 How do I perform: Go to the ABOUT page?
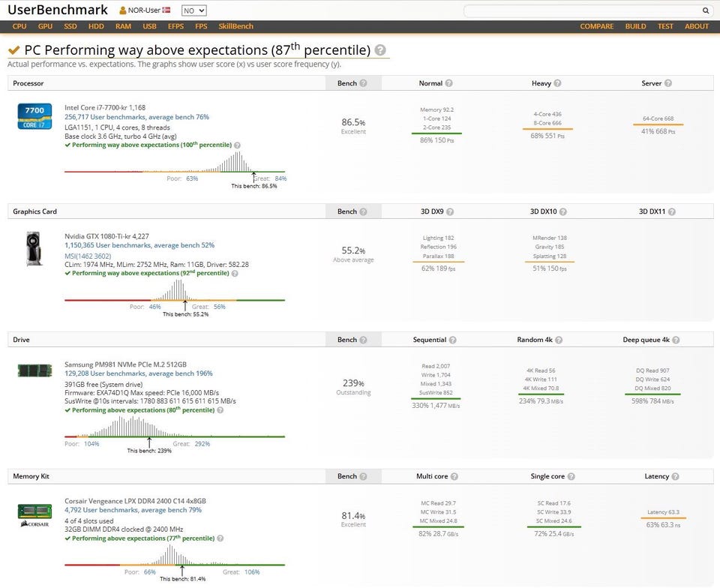[x=696, y=26]
